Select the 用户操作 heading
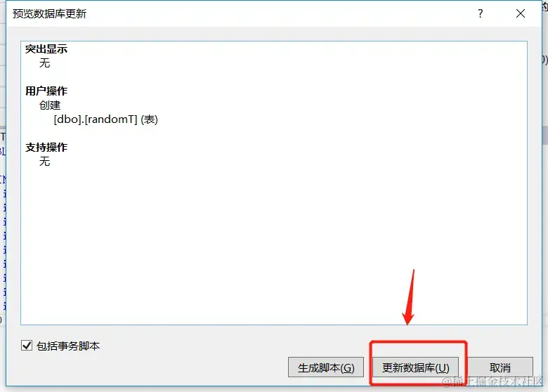548x392 pixels. tap(46, 91)
